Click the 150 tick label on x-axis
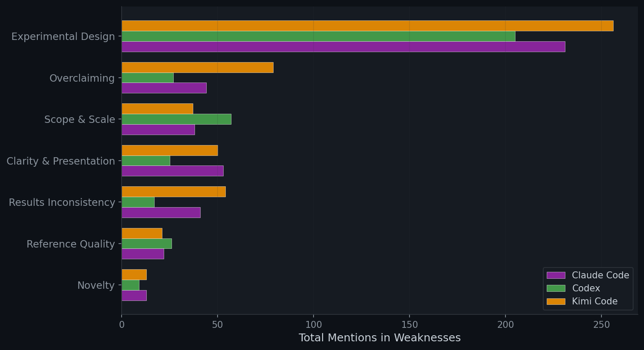644x350 pixels. pyautogui.click(x=409, y=324)
